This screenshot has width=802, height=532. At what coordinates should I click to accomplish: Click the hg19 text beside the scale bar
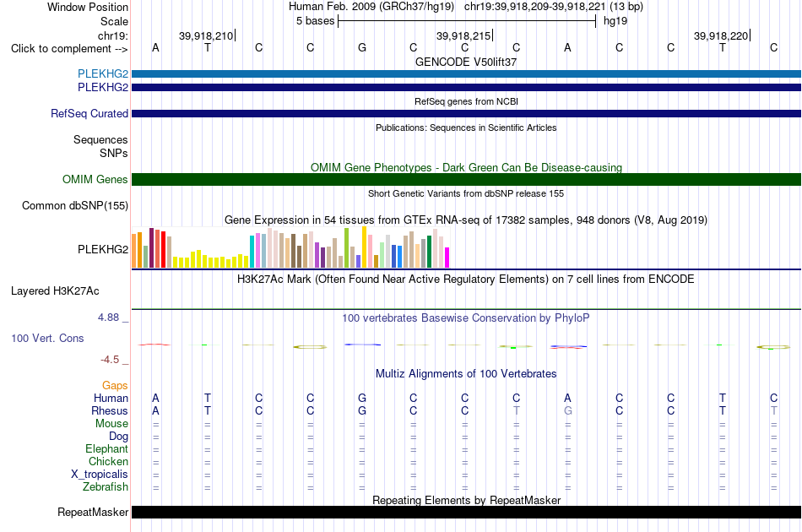coord(615,21)
